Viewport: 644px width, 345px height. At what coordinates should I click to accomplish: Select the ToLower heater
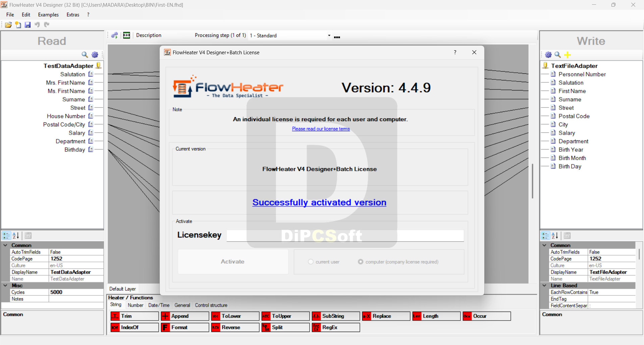(235, 316)
